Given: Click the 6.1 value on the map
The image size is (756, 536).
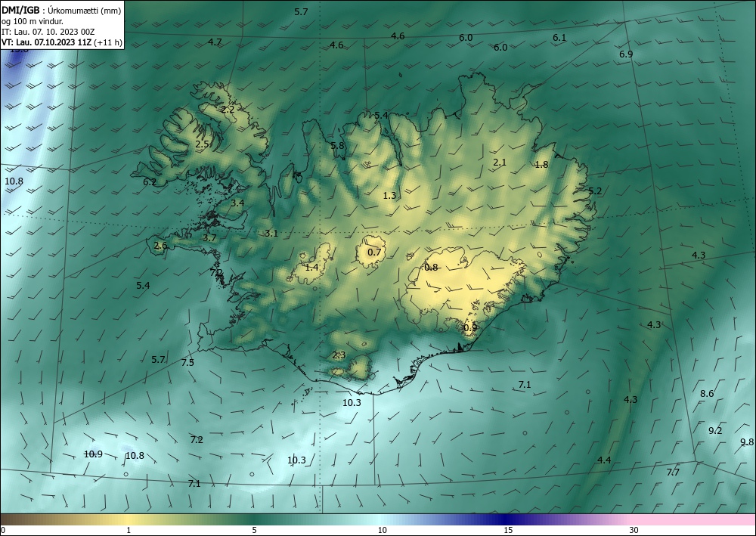Looking at the screenshot, I should [559, 37].
